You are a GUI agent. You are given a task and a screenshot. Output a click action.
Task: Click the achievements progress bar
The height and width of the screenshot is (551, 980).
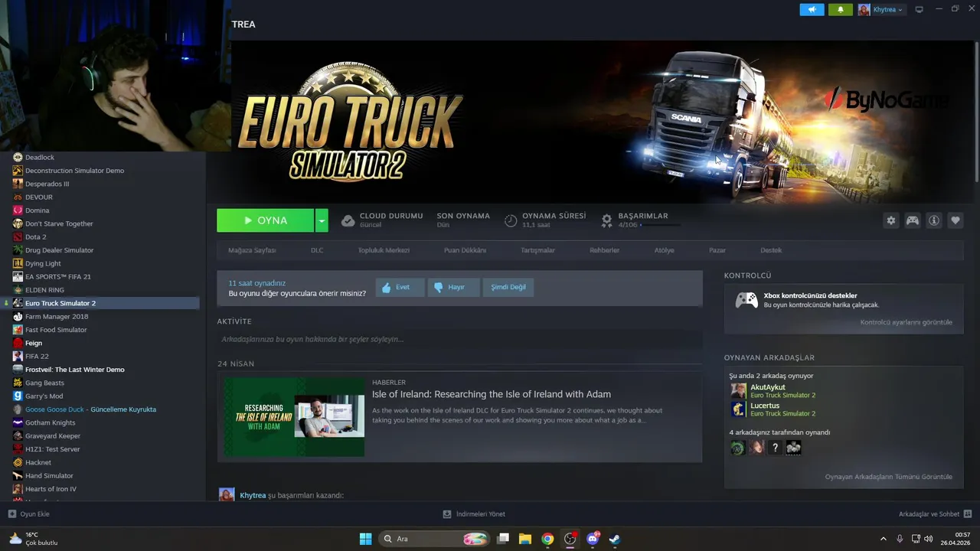660,226
